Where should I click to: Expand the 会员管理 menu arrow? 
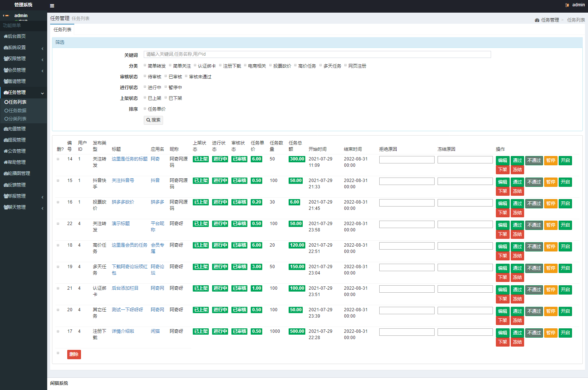coord(42,71)
